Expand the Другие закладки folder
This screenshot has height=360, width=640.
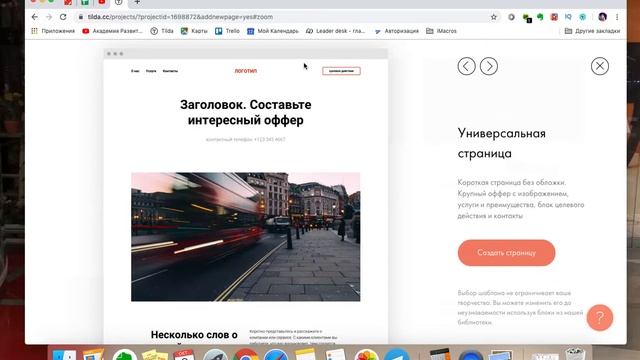[592, 31]
